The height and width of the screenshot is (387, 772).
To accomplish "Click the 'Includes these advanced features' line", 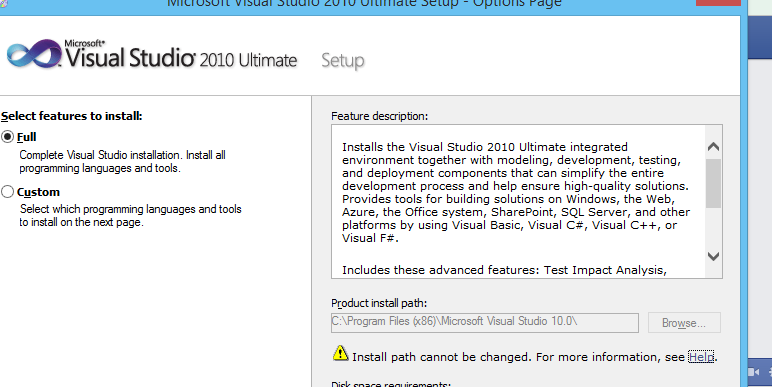I will [x=504, y=270].
